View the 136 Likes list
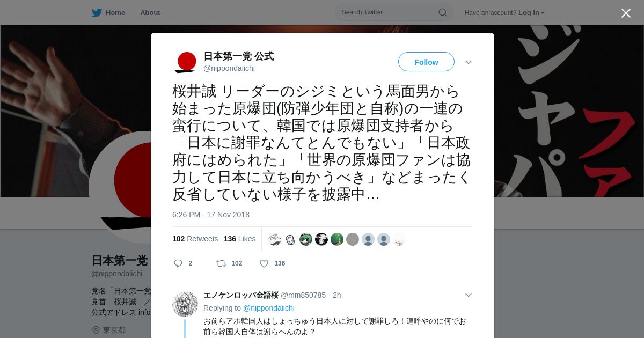The height and width of the screenshot is (338, 644). 239,239
